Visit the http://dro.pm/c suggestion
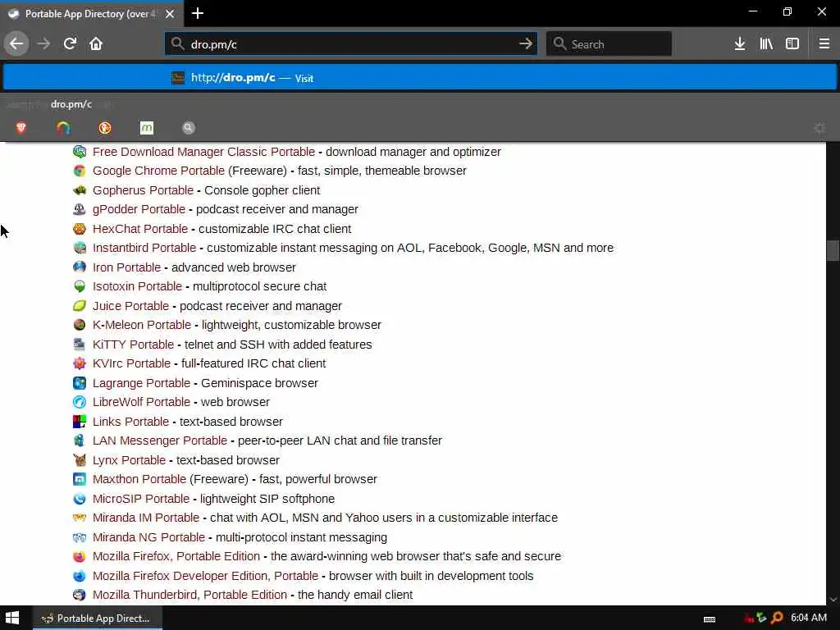This screenshot has width=840, height=630. point(420,78)
